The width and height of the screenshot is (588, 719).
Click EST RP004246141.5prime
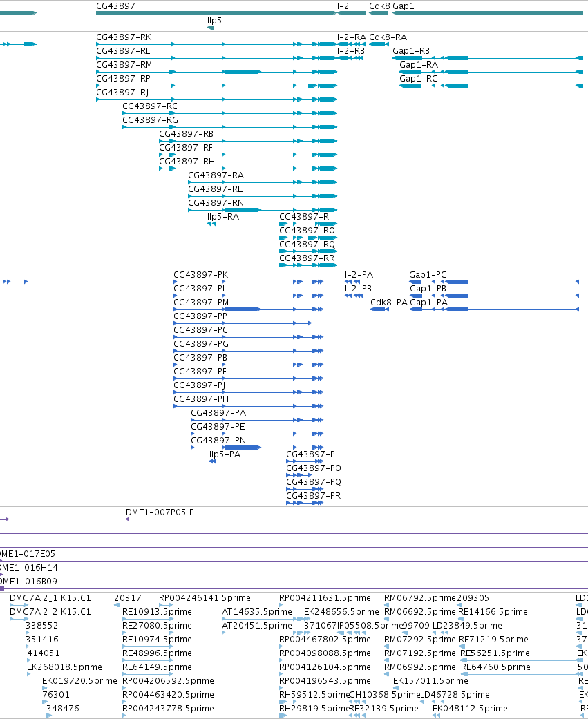tap(205, 598)
